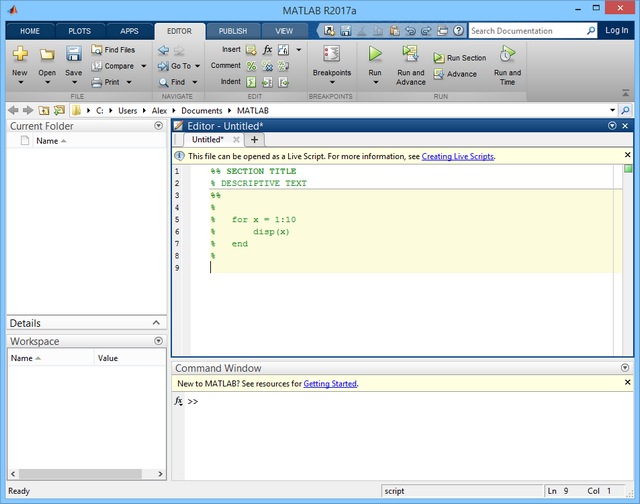Open the PUBLISH ribbon tab
The height and width of the screenshot is (504, 640).
[232, 31]
